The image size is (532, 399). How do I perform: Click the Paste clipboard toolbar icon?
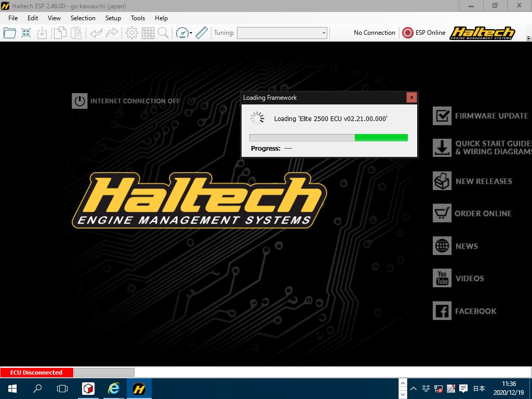(x=76, y=33)
